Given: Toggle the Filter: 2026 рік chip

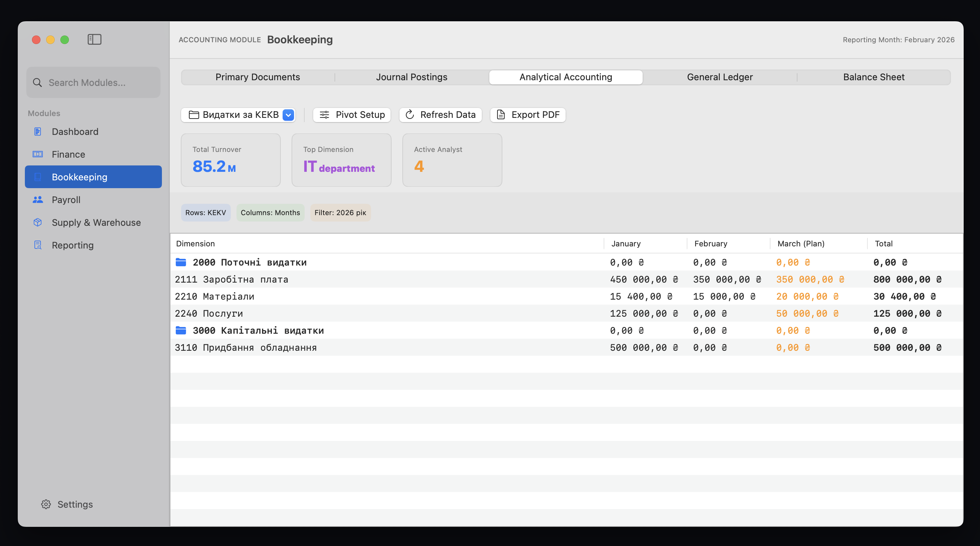Looking at the screenshot, I should tap(340, 213).
